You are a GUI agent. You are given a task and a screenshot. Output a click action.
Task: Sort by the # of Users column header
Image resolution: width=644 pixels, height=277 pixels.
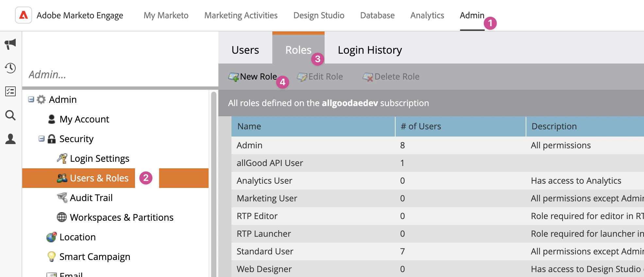(x=461, y=126)
